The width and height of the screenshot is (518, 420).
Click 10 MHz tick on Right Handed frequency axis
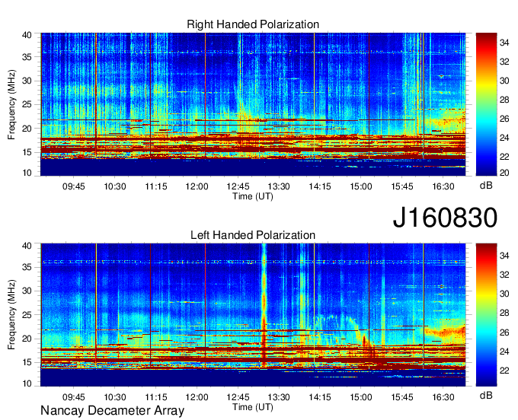click(27, 173)
